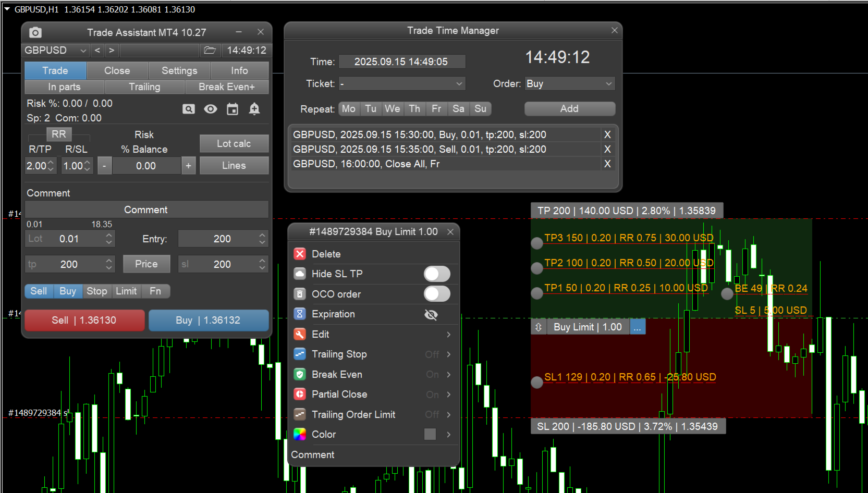Toggle the eye visibility icon in Trade Assistant
This screenshot has height=493, width=868.
tap(211, 109)
